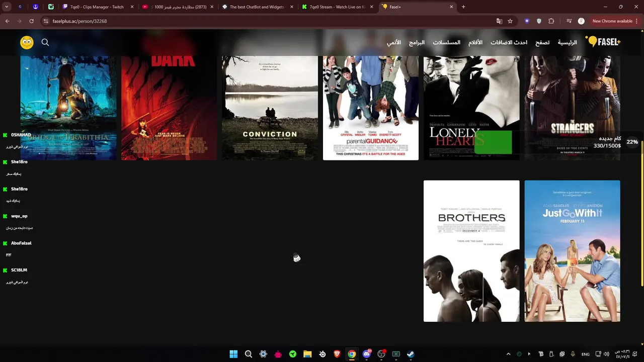The width and height of the screenshot is (644, 362).
Task: Open the search magnifier on Fasel site
Action: click(x=45, y=42)
